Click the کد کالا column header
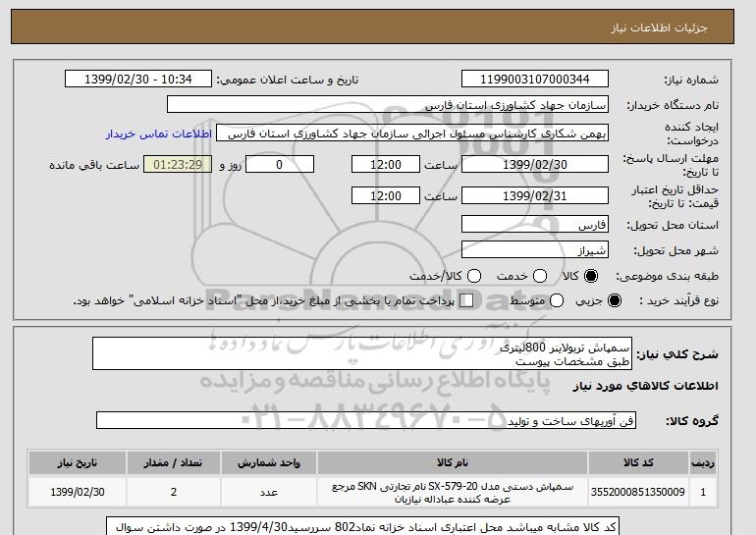 [x=638, y=462]
